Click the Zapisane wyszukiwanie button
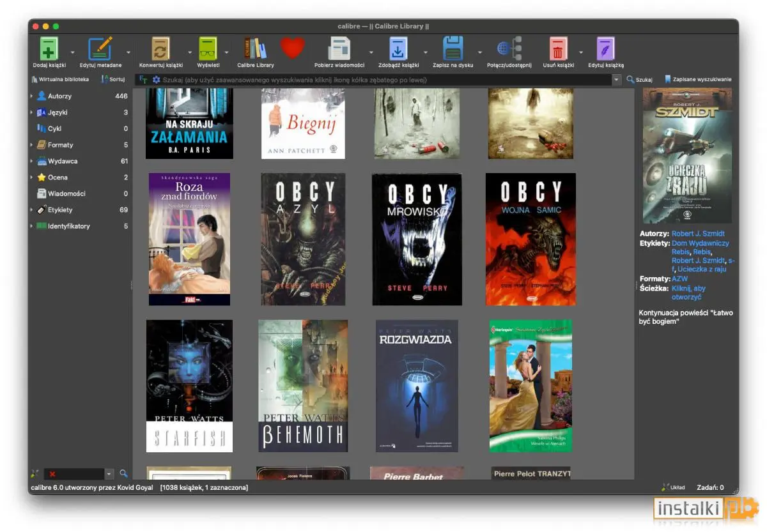The height and width of the screenshot is (532, 767). (x=698, y=80)
